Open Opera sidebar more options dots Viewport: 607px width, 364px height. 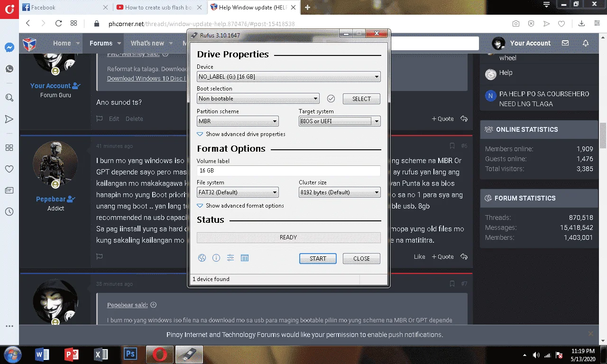(x=9, y=326)
